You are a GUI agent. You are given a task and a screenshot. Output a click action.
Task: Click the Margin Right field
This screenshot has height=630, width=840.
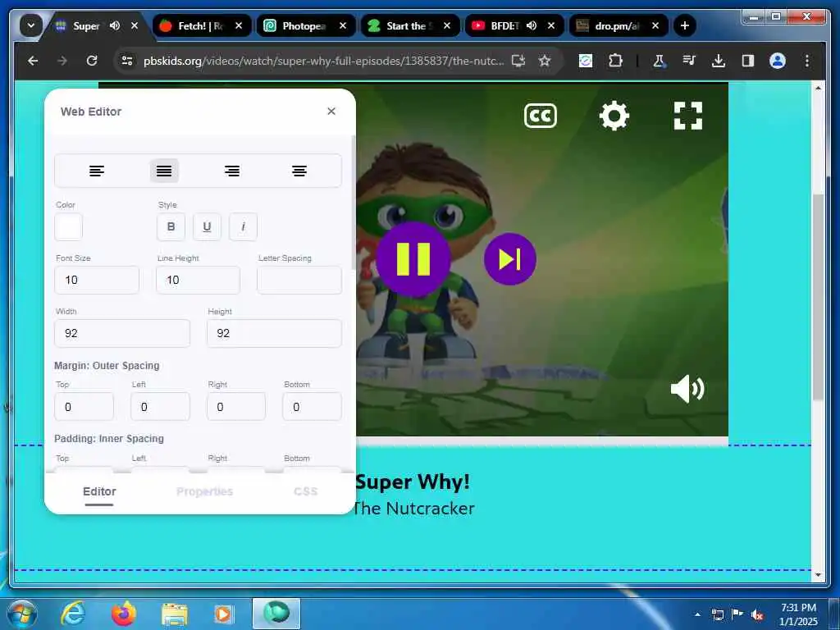tap(236, 407)
